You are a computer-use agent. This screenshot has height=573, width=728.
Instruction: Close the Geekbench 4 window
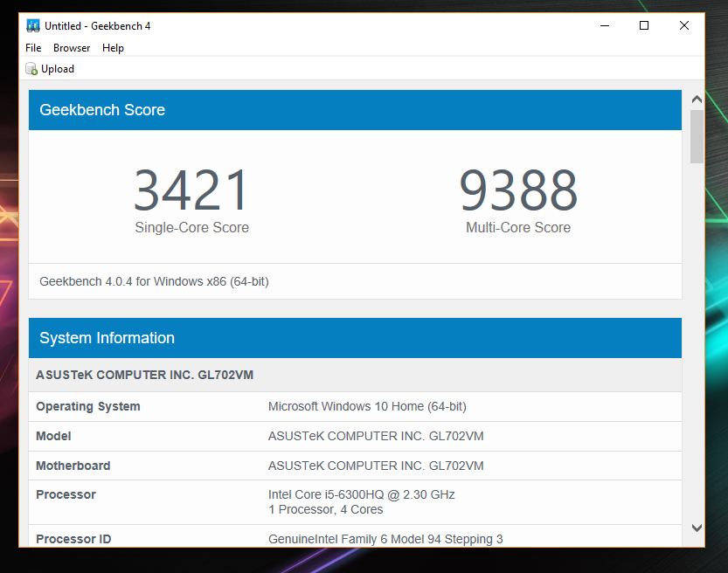[684, 25]
